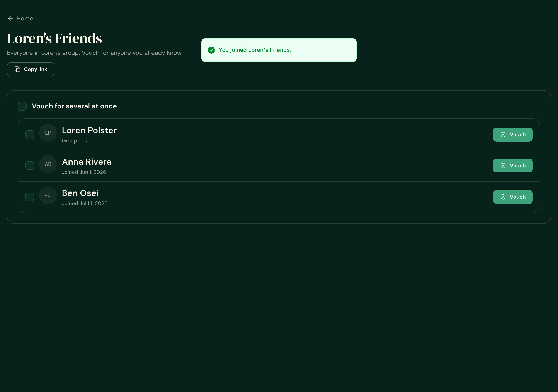
Task: Click the name Anna Rivera
Action: tap(87, 162)
